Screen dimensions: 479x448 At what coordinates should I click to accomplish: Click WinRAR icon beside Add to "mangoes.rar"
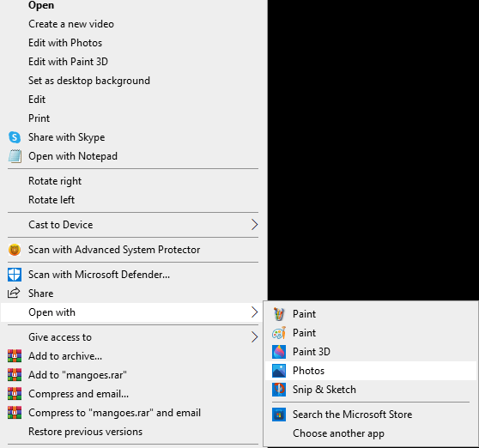tap(15, 375)
